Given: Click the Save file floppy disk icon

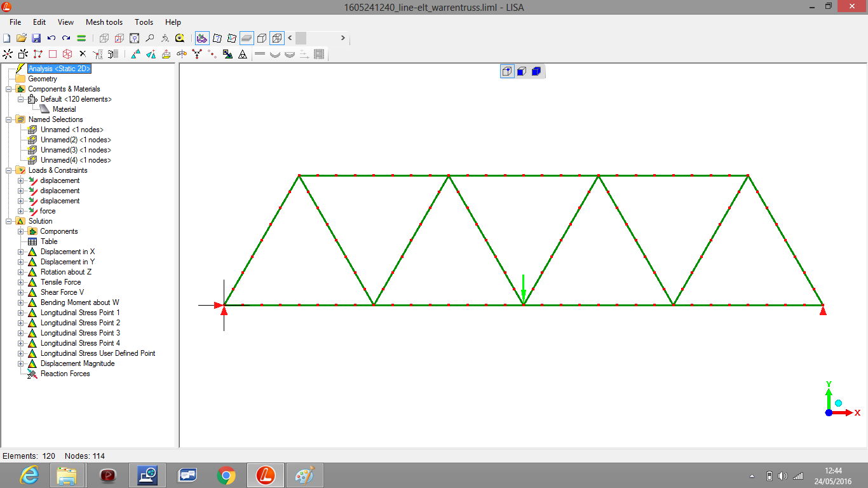Looking at the screenshot, I should click(36, 38).
